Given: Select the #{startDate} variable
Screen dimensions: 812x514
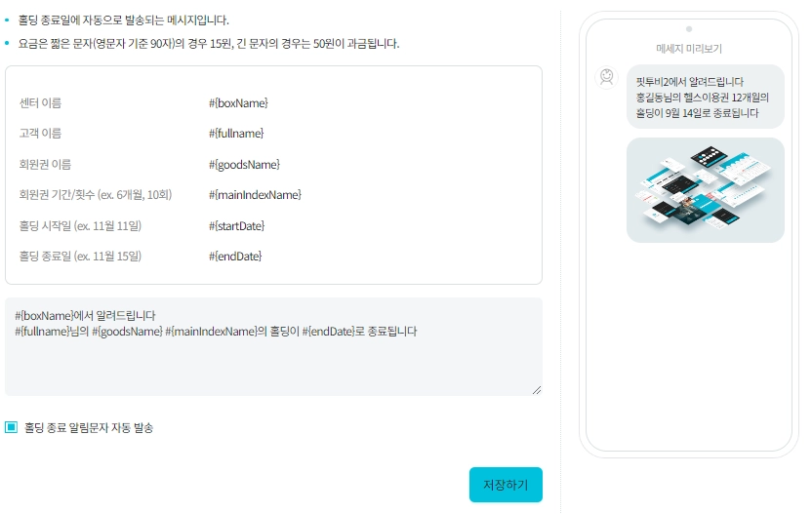Looking at the screenshot, I should [x=236, y=225].
